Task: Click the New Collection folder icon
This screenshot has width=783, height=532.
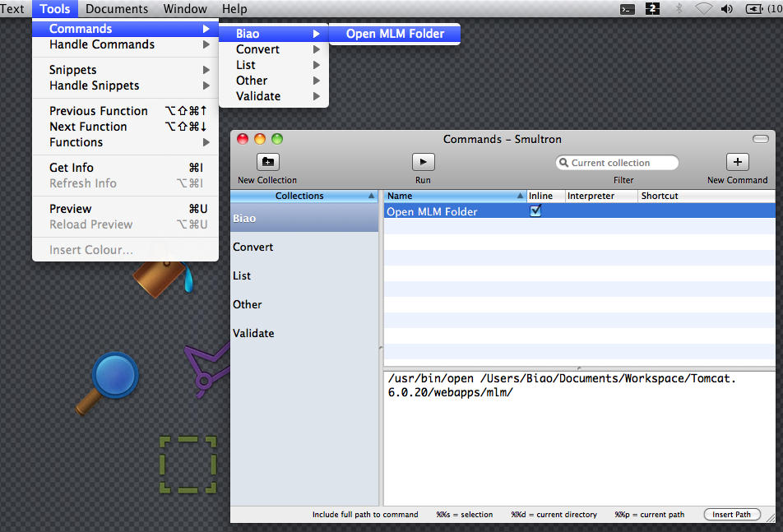Action: pyautogui.click(x=268, y=162)
